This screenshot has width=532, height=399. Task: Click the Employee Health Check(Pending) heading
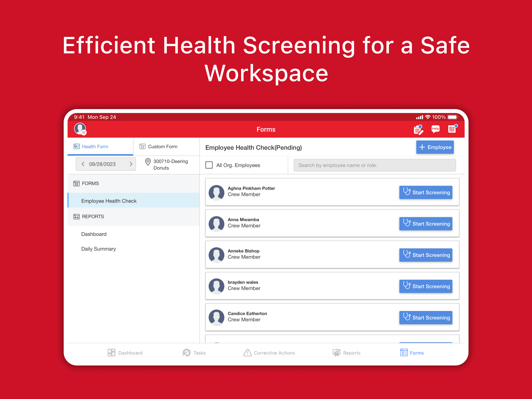tap(254, 147)
